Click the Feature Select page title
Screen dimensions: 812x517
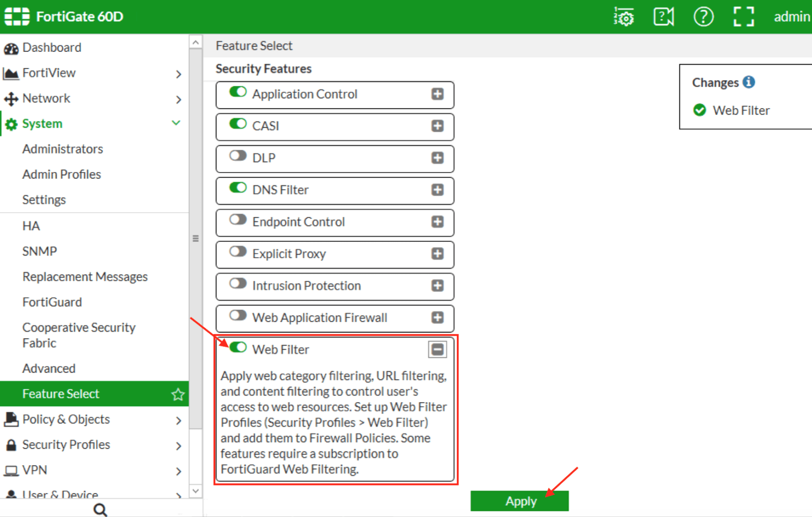254,46
